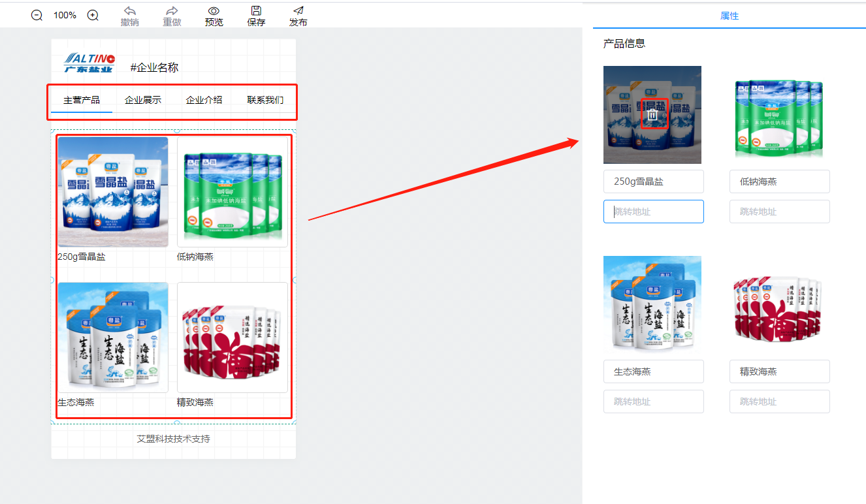Select the 低钠海燕 thumbnail in properties panel
866x504 pixels.
pyautogui.click(x=779, y=115)
